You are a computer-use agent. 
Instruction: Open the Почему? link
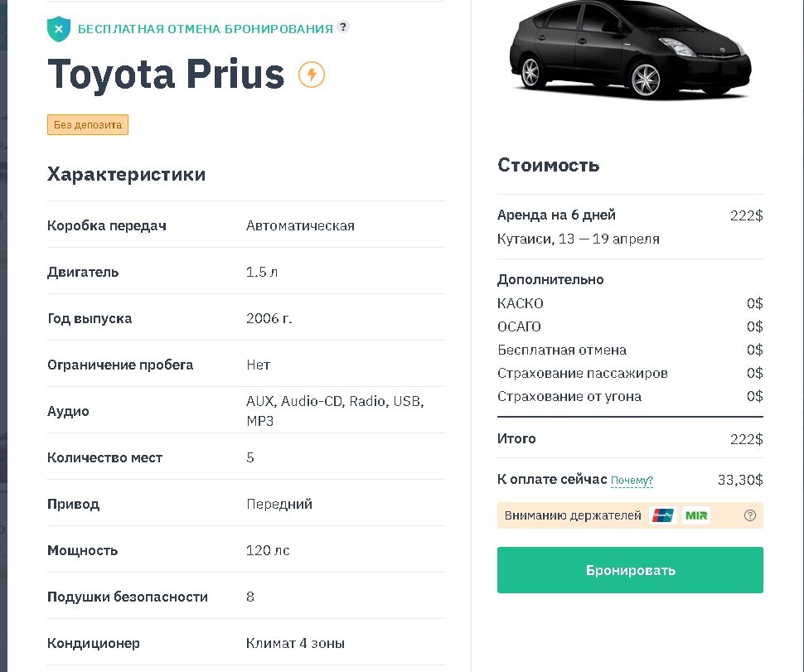pyautogui.click(x=632, y=481)
